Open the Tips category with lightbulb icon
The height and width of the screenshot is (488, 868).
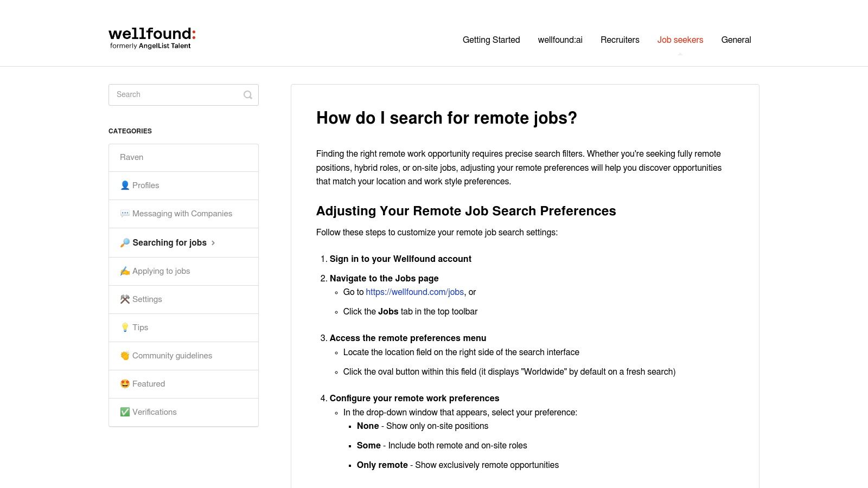point(124,328)
